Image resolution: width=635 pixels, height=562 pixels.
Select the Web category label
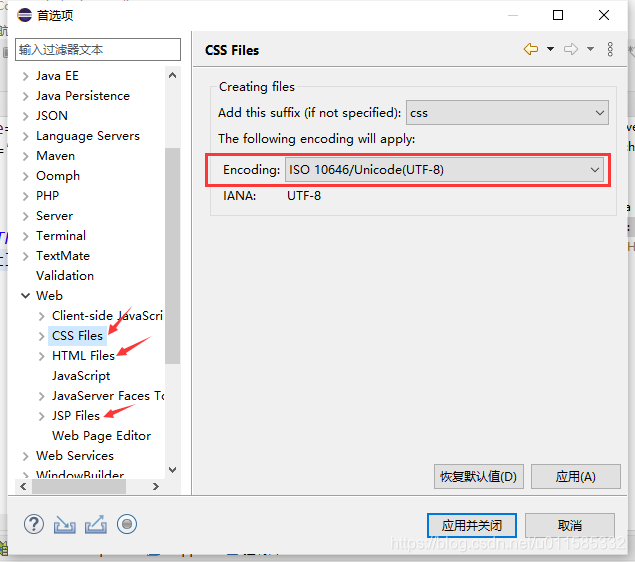(x=49, y=296)
